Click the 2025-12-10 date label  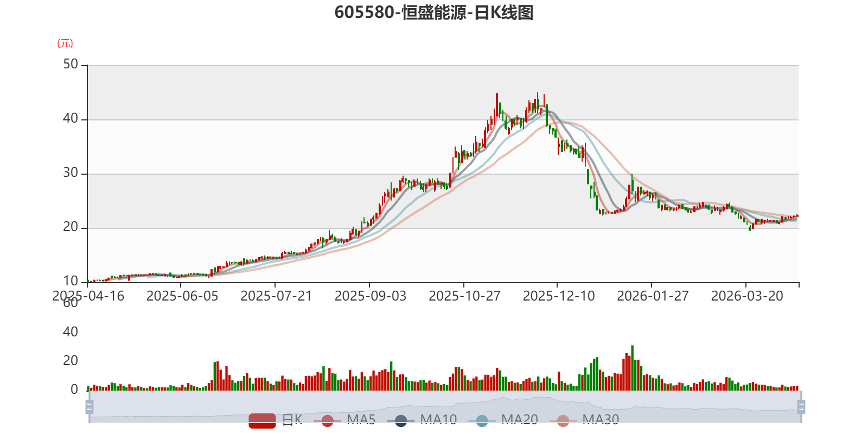coord(559,296)
